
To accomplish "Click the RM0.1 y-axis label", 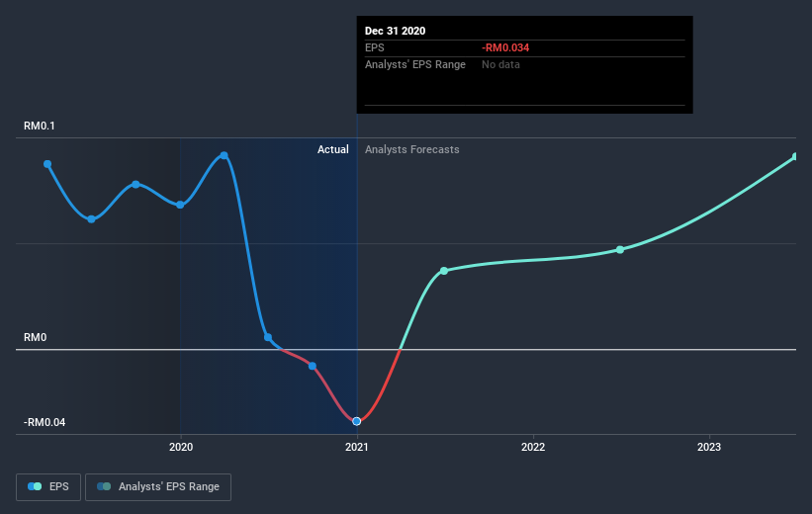I will [x=41, y=126].
